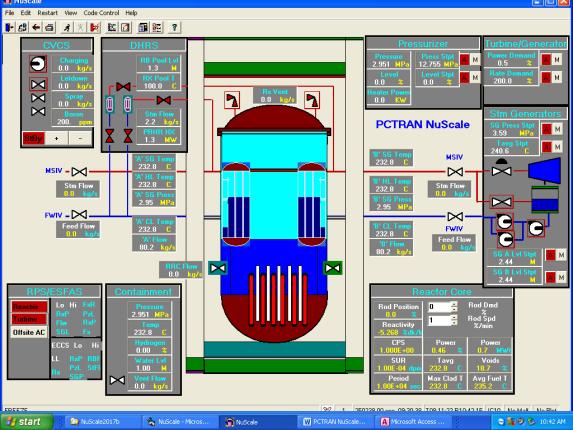The height and width of the screenshot is (430, 573).
Task: Click the PCTRAN NuScale title text
Action: point(422,125)
